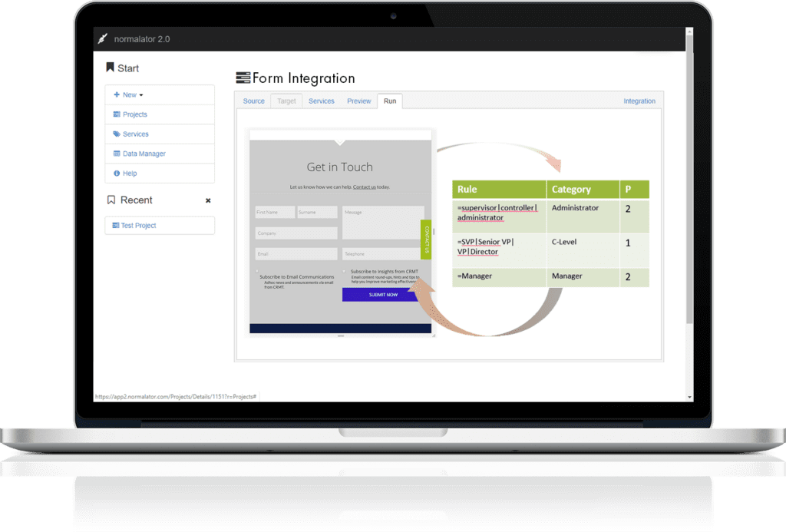The image size is (786, 532).
Task: Click the Form Integration header list icon
Action: coord(243,77)
